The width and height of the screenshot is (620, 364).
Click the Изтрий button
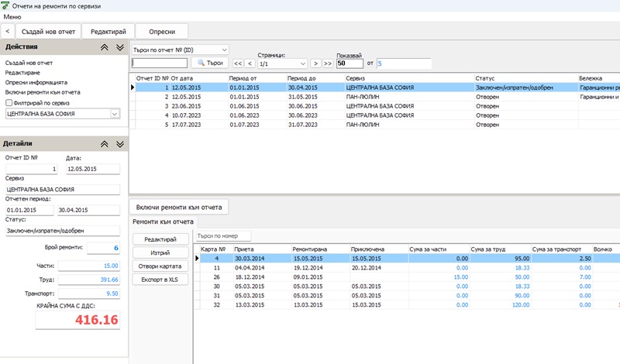pyautogui.click(x=160, y=253)
